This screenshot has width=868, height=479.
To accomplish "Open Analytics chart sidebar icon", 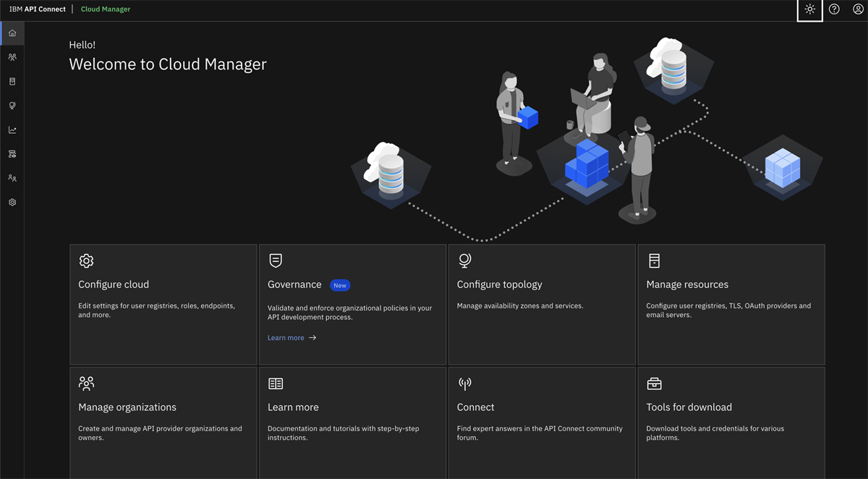I will pyautogui.click(x=12, y=130).
